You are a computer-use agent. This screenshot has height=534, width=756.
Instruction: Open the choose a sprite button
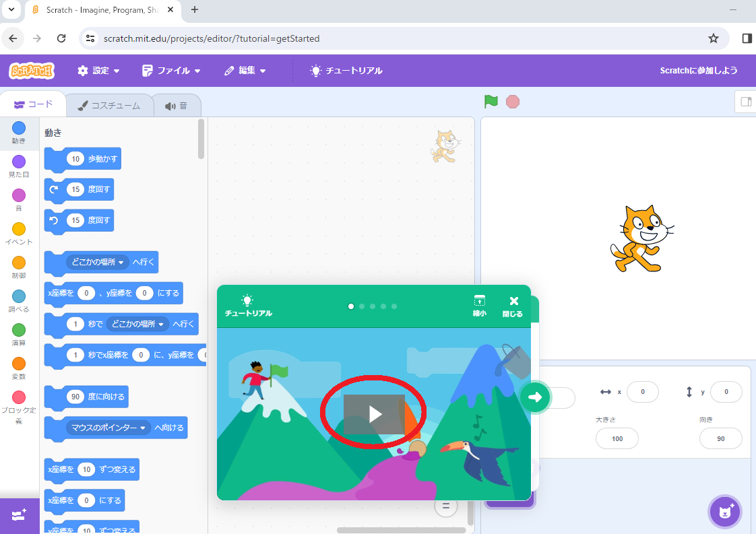click(x=725, y=511)
